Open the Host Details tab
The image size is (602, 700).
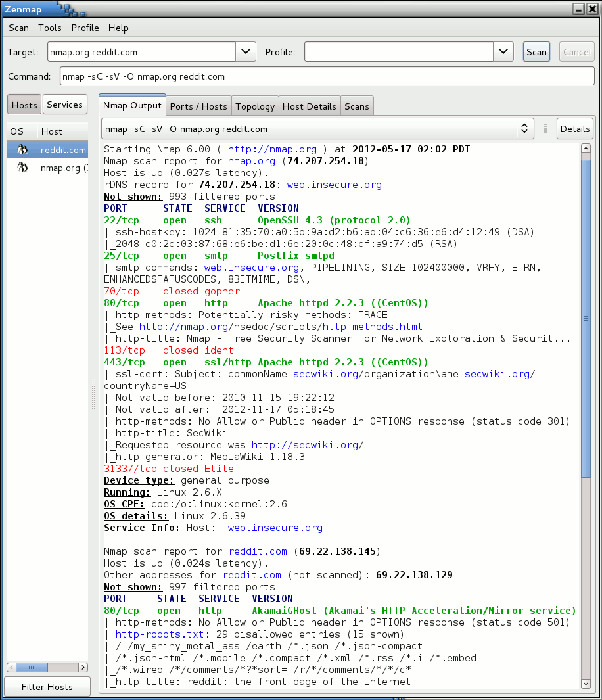[x=309, y=106]
